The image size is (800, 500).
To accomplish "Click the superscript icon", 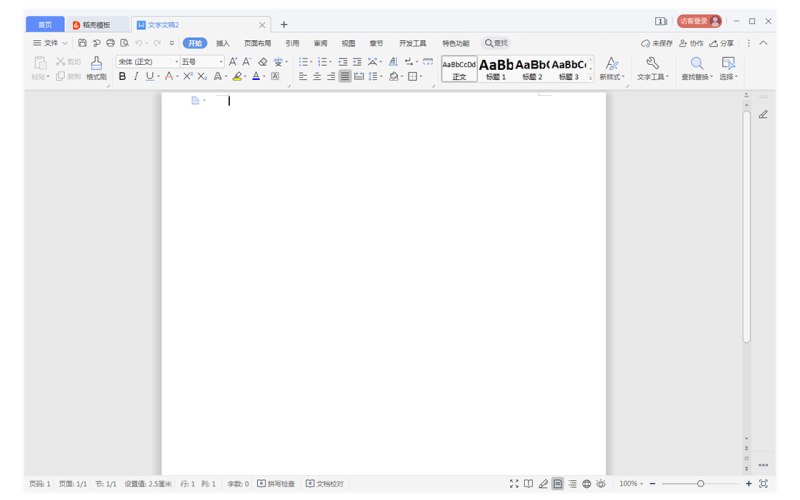I will [188, 77].
